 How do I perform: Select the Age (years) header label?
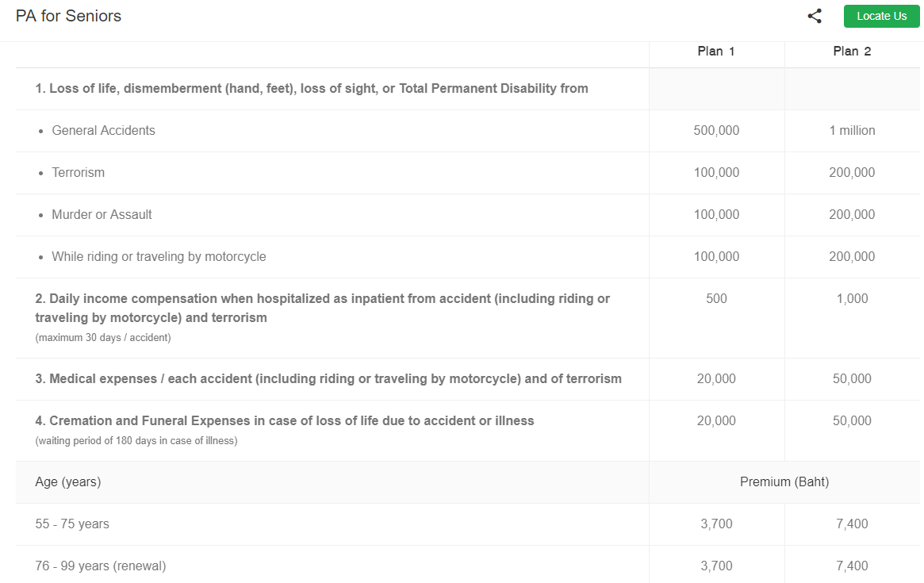68,481
